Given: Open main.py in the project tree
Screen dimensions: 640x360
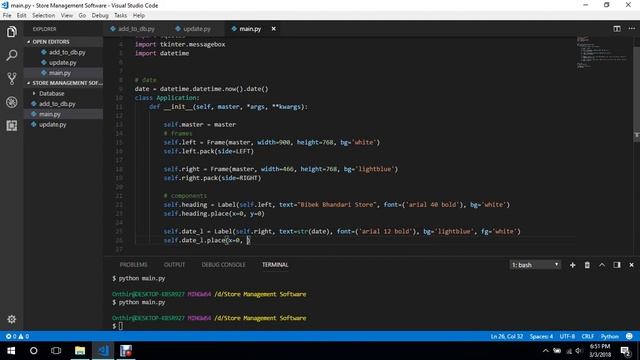Looking at the screenshot, I should click(x=50, y=114).
